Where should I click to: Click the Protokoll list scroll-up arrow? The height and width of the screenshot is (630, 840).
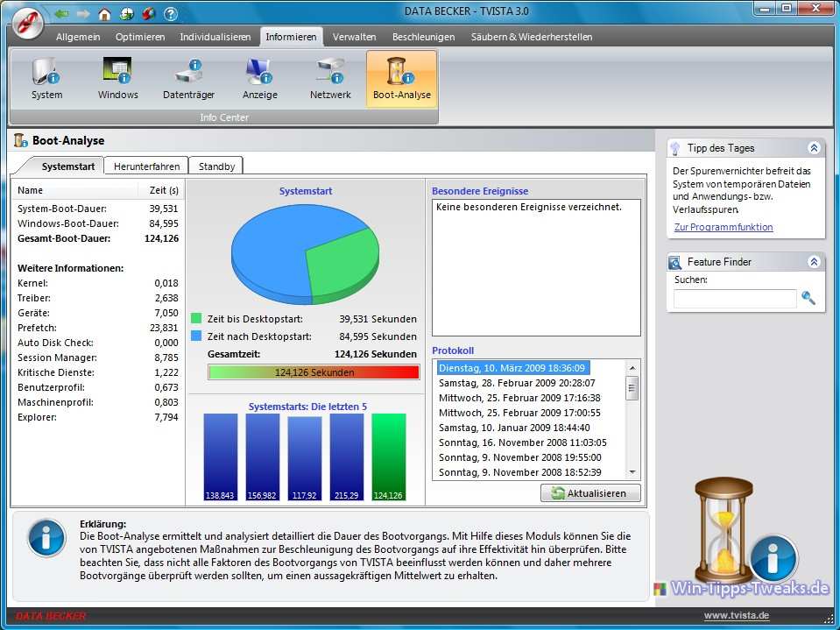pyautogui.click(x=632, y=368)
